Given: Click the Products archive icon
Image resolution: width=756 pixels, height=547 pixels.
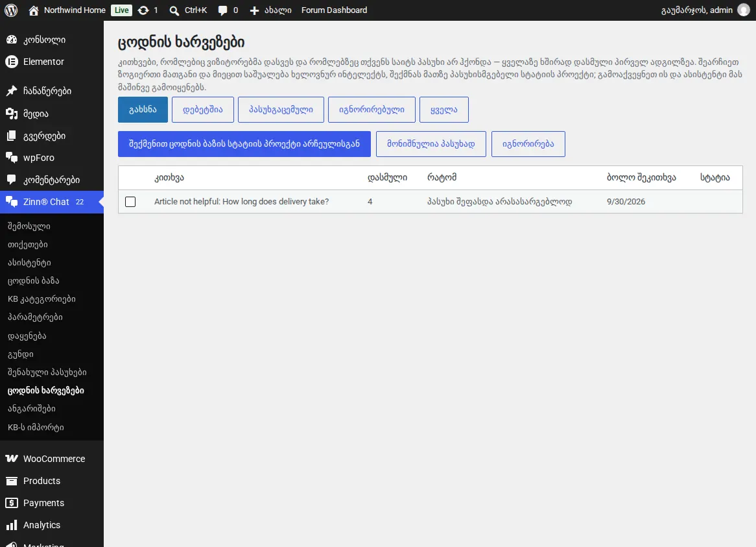Looking at the screenshot, I should coord(12,481).
